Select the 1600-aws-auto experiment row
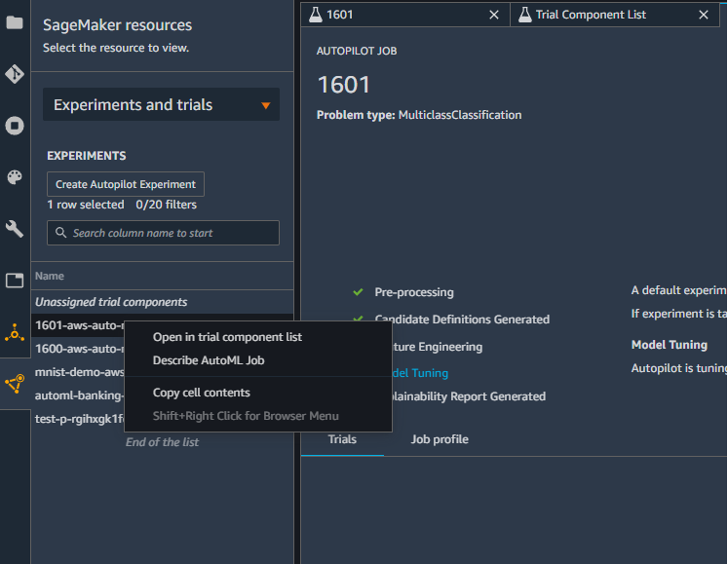The height and width of the screenshot is (564, 728). (x=79, y=349)
